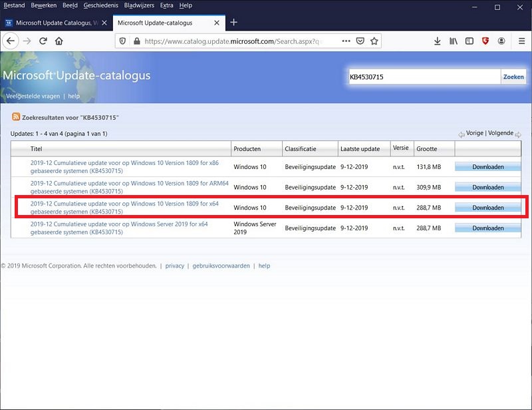The image size is (532, 410).
Task: Open the Extra menu
Action: pos(167,5)
